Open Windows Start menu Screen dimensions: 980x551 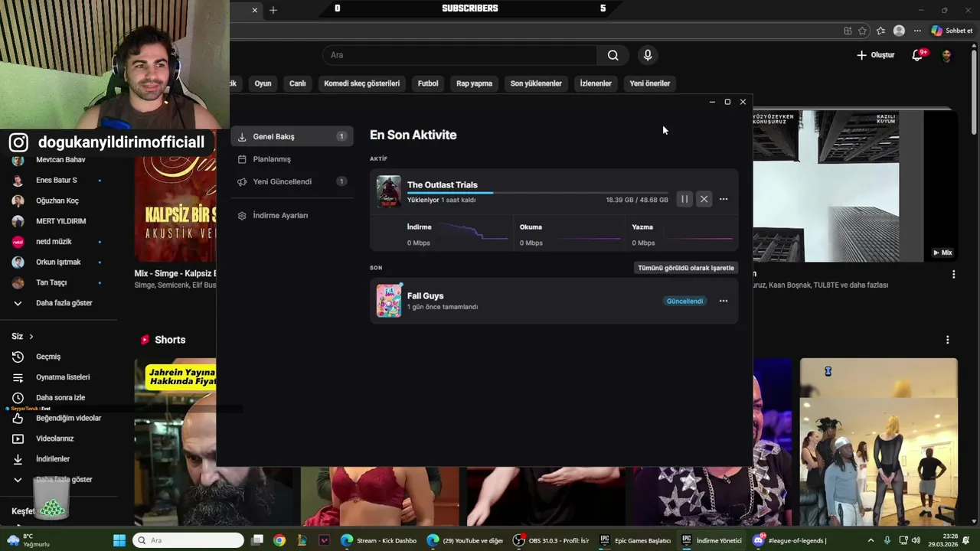tap(119, 540)
